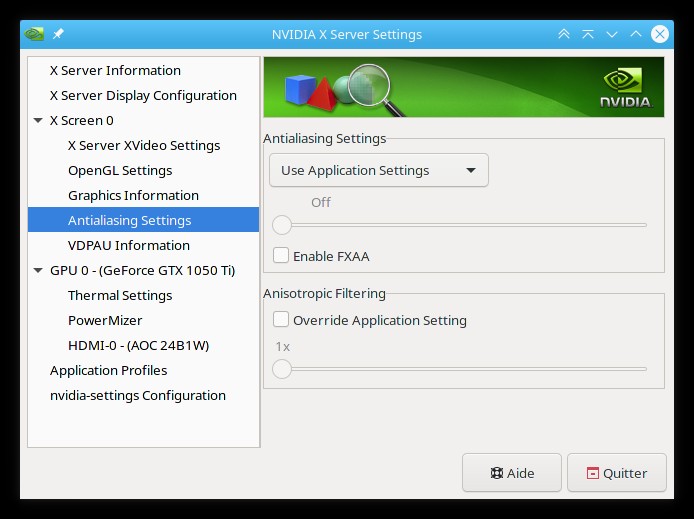Screen dimensions: 694x519
Task: Collapse the X Screen 0 tree node
Action: pyautogui.click(x=39, y=120)
